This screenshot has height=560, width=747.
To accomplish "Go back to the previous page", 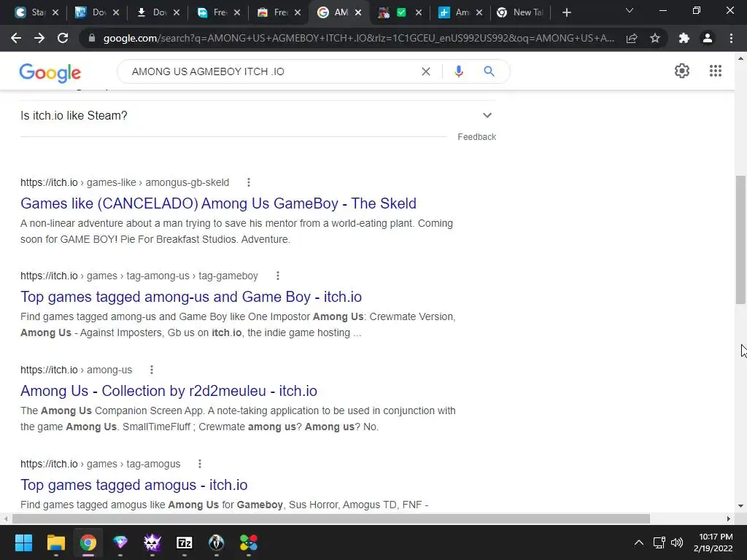I will click(16, 38).
